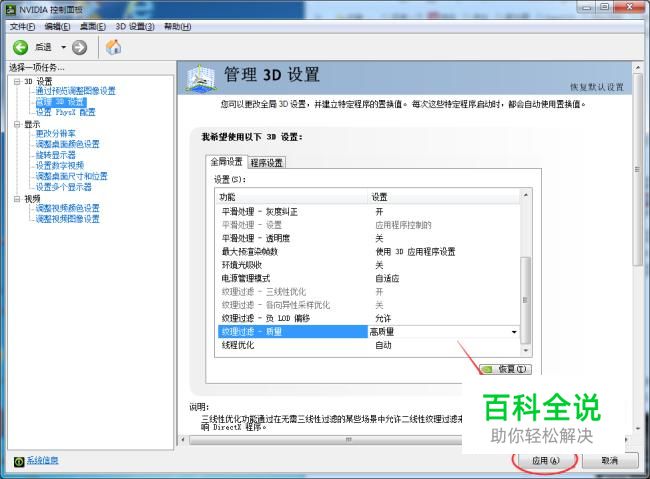
Task: Click the settings list scroll-down arrow
Action: click(x=526, y=350)
